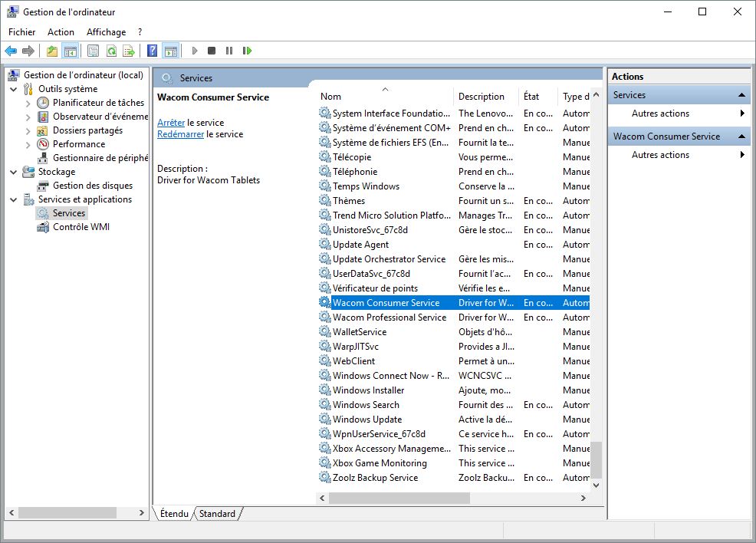Open the Action menu
This screenshot has height=543, width=756.
pos(61,31)
